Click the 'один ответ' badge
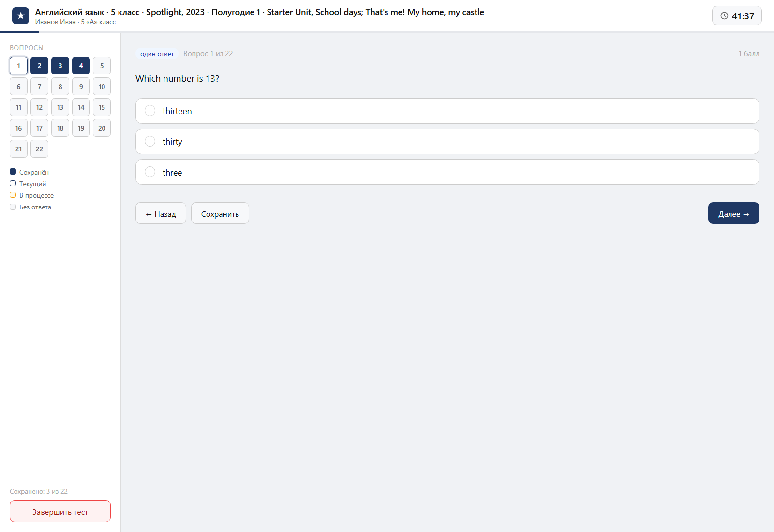The height and width of the screenshot is (532, 774). pyautogui.click(x=157, y=54)
